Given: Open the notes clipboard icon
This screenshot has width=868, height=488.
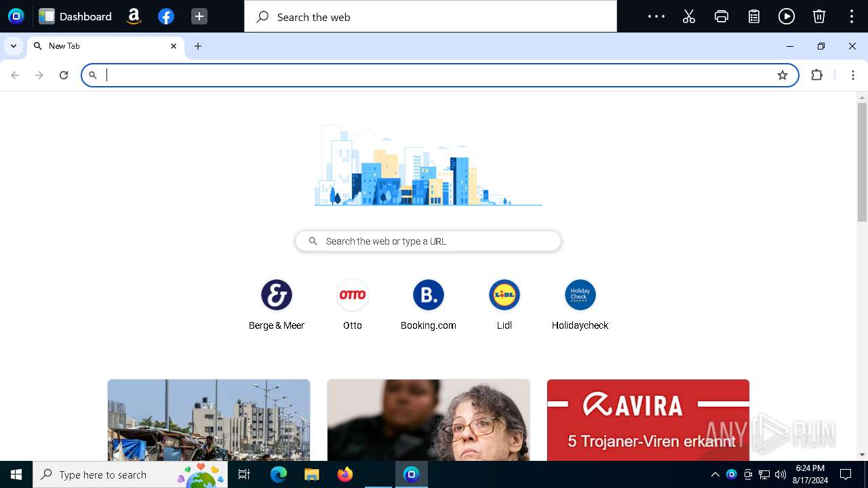Looking at the screenshot, I should click(754, 16).
